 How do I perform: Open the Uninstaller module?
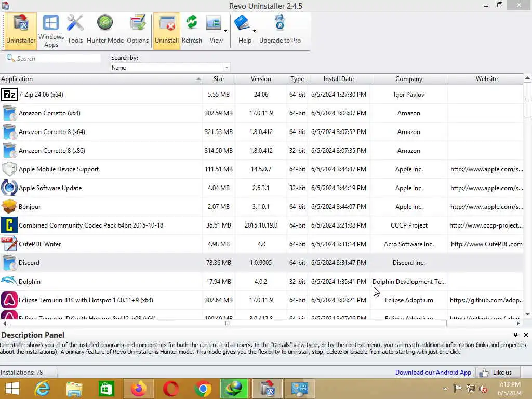(x=21, y=31)
